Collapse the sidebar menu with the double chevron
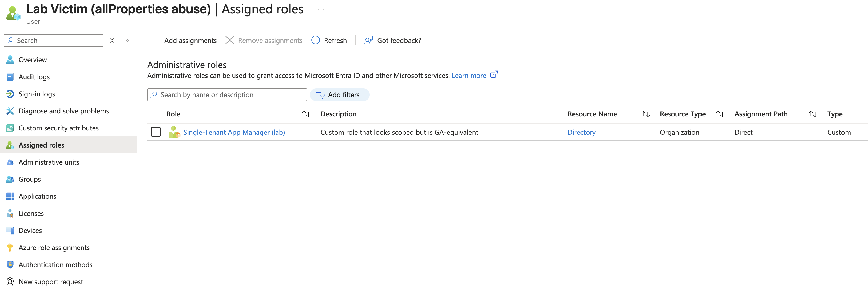868x294 pixels. 128,41
